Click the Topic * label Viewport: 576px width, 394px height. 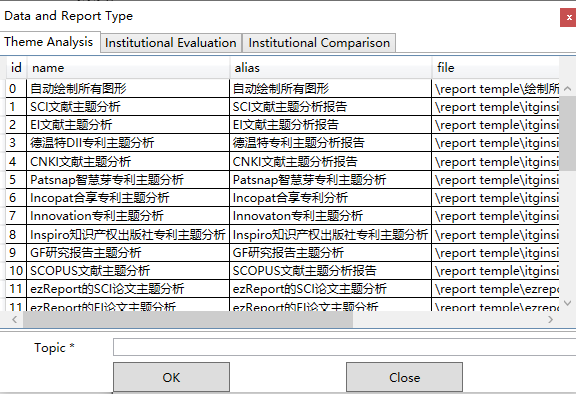[x=54, y=347]
